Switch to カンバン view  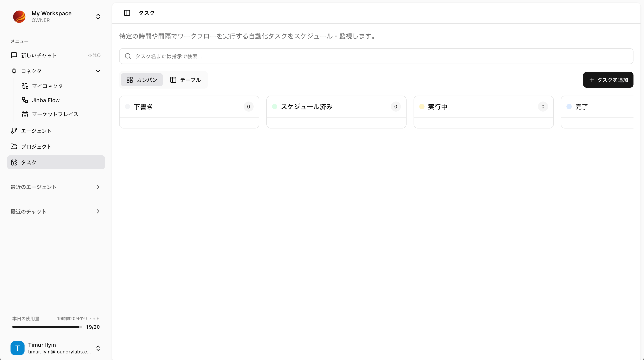coord(142,80)
